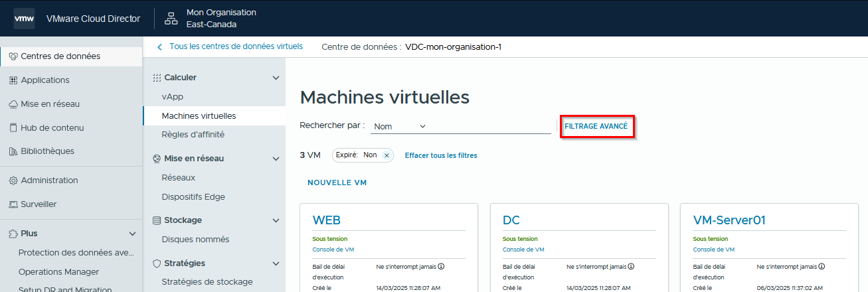Image resolution: width=868 pixels, height=292 pixels.
Task: Select Machines virtuelles in the panel
Action: [214, 115]
